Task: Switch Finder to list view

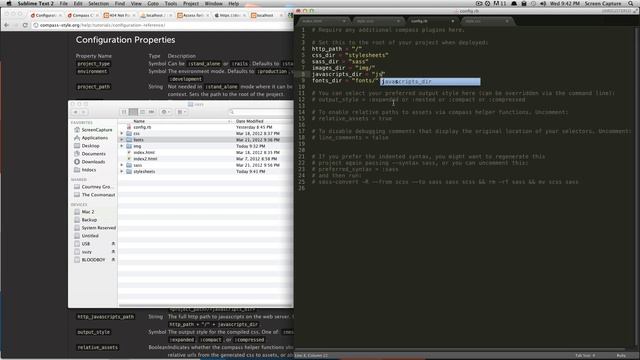Action: [133, 112]
